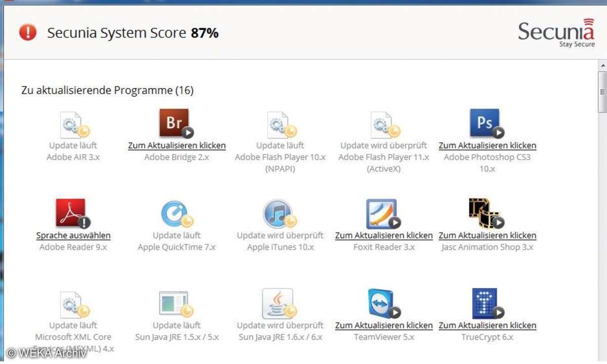Click the Foxit Reader 3.x icon
Viewport: 607px width, 364px height.
(x=384, y=214)
